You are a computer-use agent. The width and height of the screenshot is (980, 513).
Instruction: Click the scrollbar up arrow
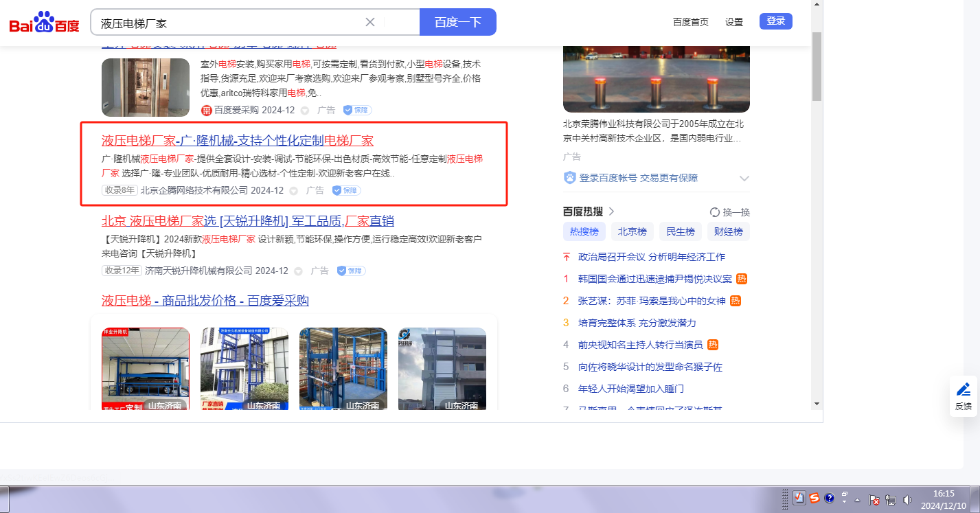tap(817, 5)
